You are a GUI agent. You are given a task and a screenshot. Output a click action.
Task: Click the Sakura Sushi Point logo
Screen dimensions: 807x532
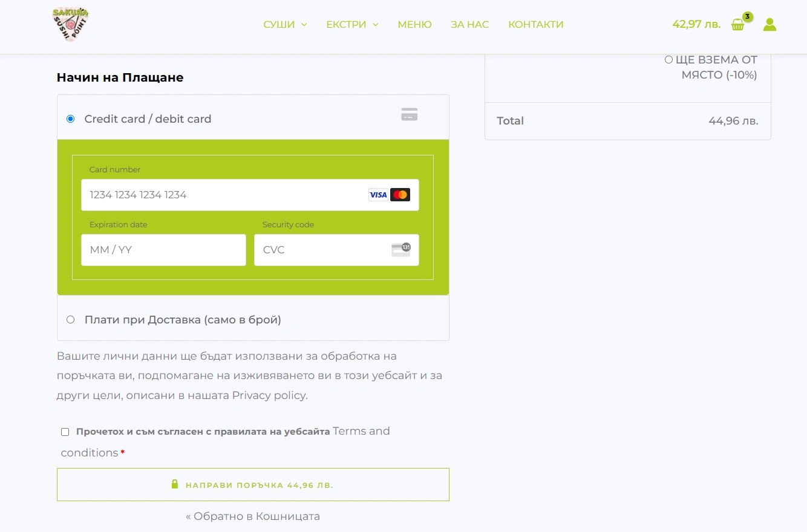tap(71, 25)
